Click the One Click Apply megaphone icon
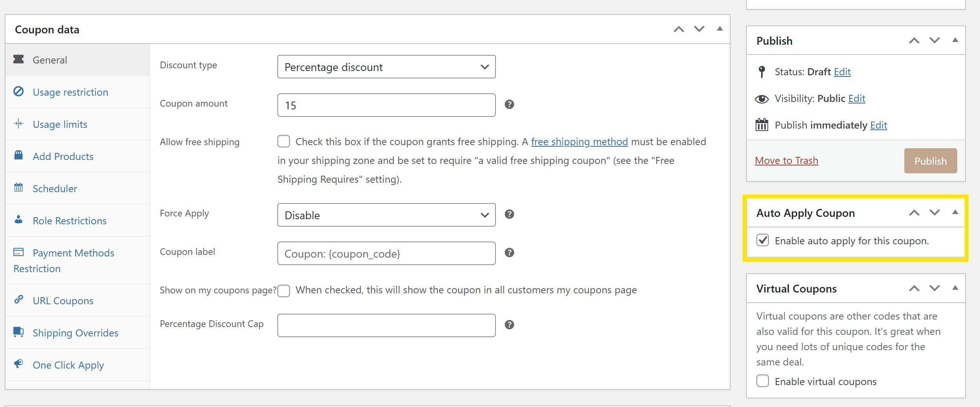Viewport: 980px width, 407px height. (x=18, y=363)
